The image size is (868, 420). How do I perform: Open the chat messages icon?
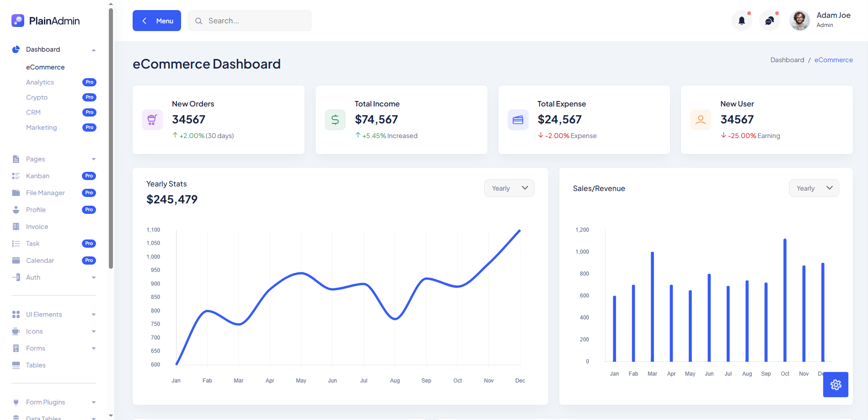click(770, 21)
